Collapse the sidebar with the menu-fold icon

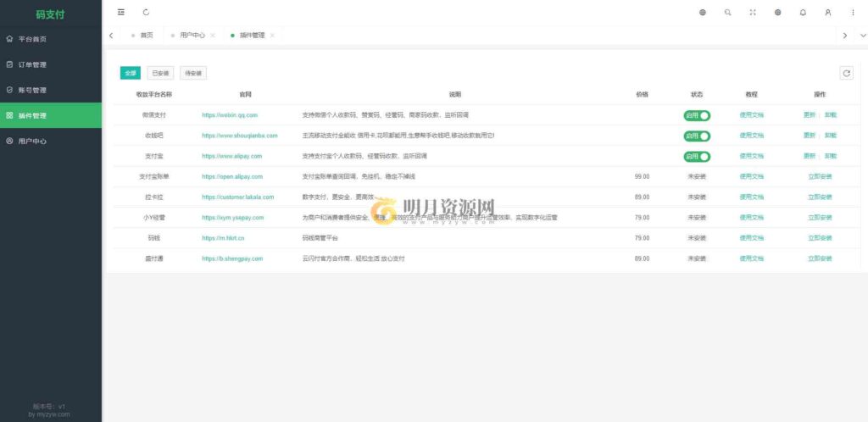(x=121, y=12)
